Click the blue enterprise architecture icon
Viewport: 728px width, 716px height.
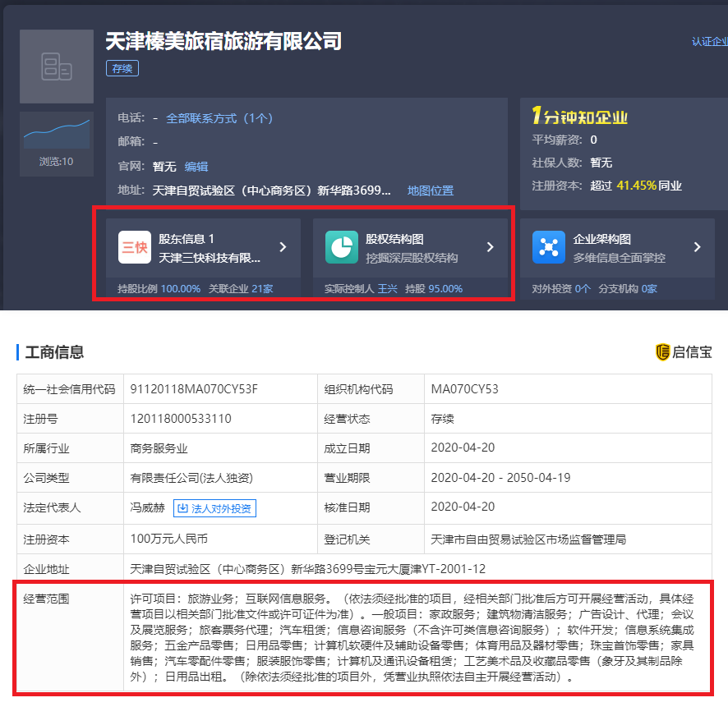(x=549, y=247)
